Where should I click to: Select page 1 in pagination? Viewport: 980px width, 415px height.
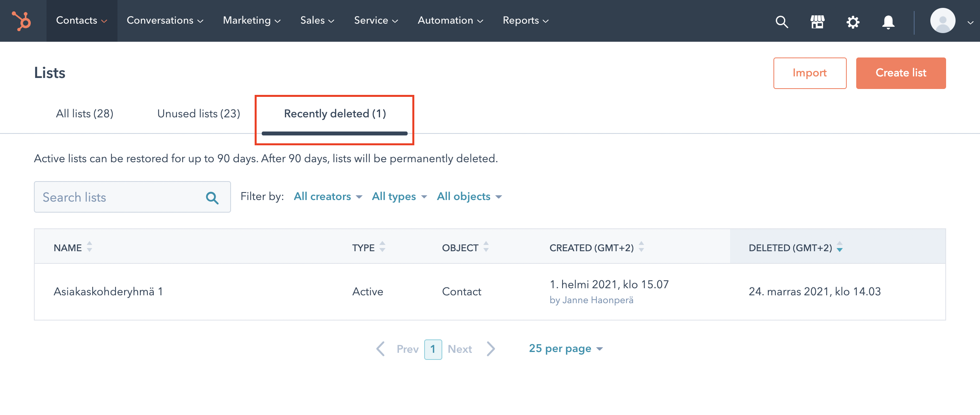point(433,349)
